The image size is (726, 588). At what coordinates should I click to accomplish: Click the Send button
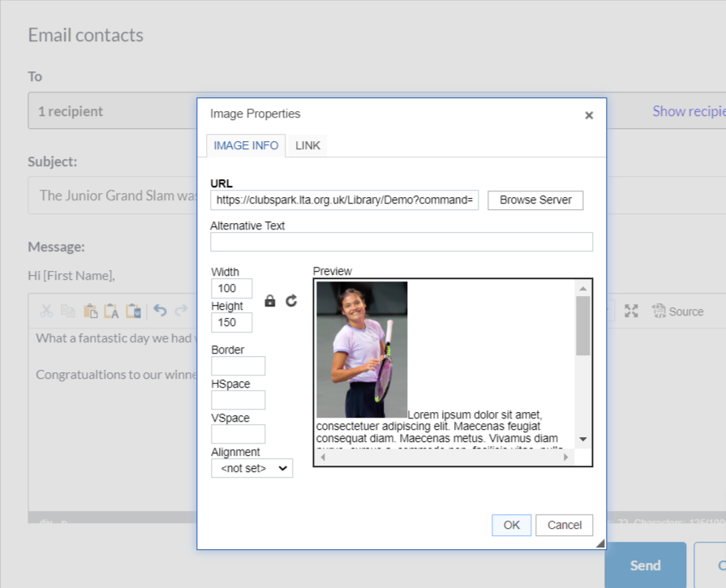point(646,565)
